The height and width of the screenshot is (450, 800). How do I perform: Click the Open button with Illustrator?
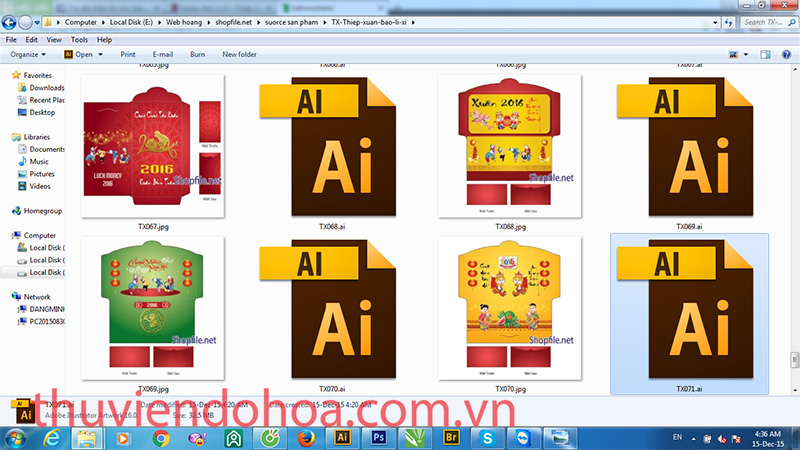(x=79, y=54)
